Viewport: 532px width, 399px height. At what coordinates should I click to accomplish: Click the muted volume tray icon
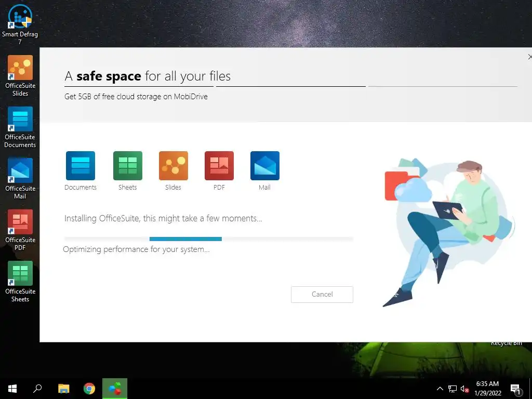coord(464,389)
